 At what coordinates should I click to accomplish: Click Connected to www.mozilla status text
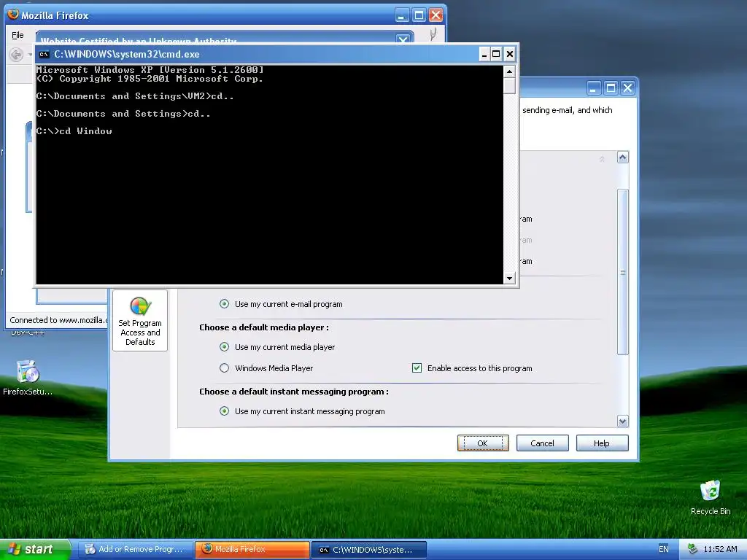pos(58,320)
